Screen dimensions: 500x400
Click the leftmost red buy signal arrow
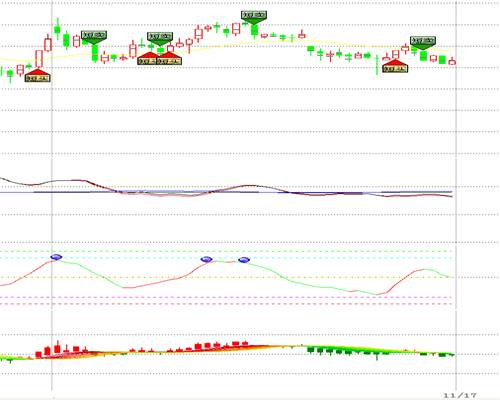[x=38, y=75]
